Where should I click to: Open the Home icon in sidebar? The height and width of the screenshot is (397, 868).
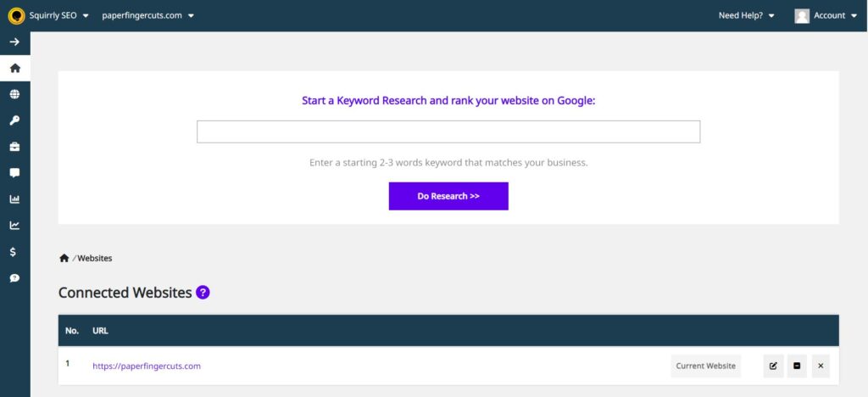click(15, 68)
